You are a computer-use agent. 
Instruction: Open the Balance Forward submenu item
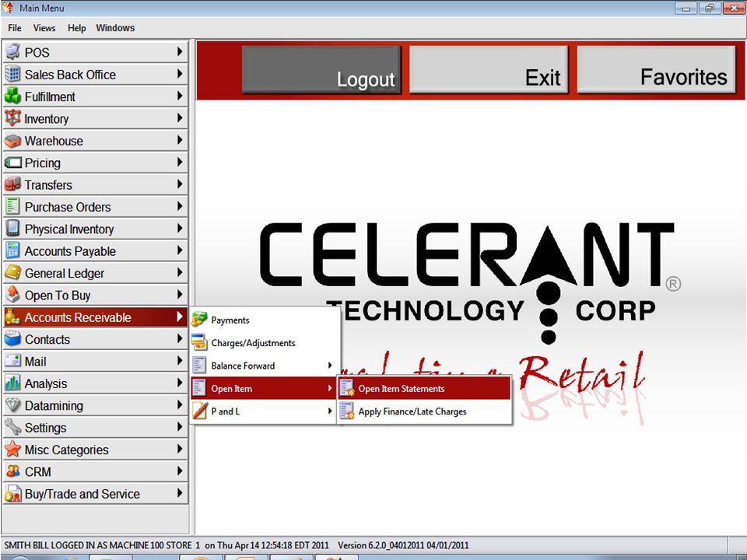[264, 366]
